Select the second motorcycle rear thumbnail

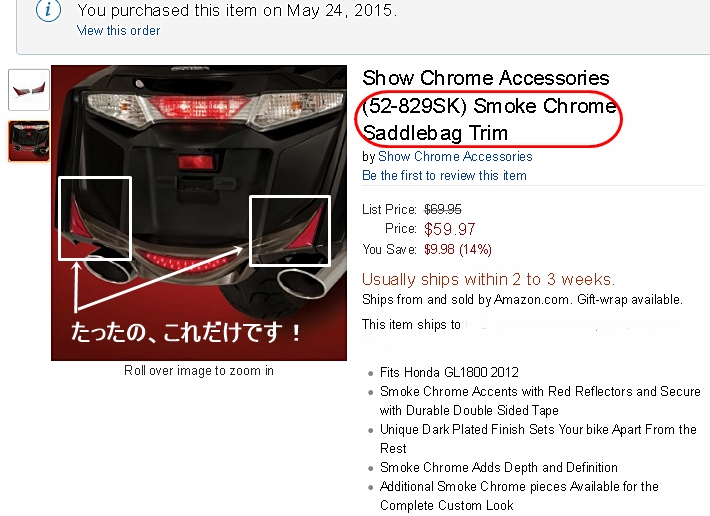pos(29,141)
